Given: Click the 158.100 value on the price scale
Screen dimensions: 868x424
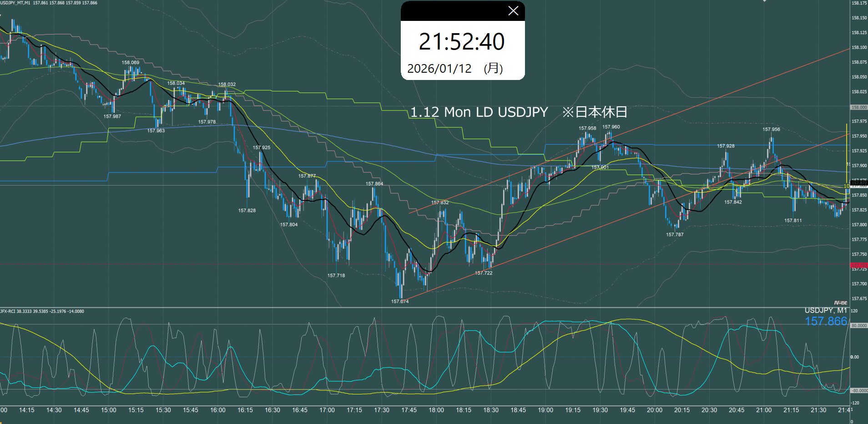Looking at the screenshot, I should coord(859,47).
